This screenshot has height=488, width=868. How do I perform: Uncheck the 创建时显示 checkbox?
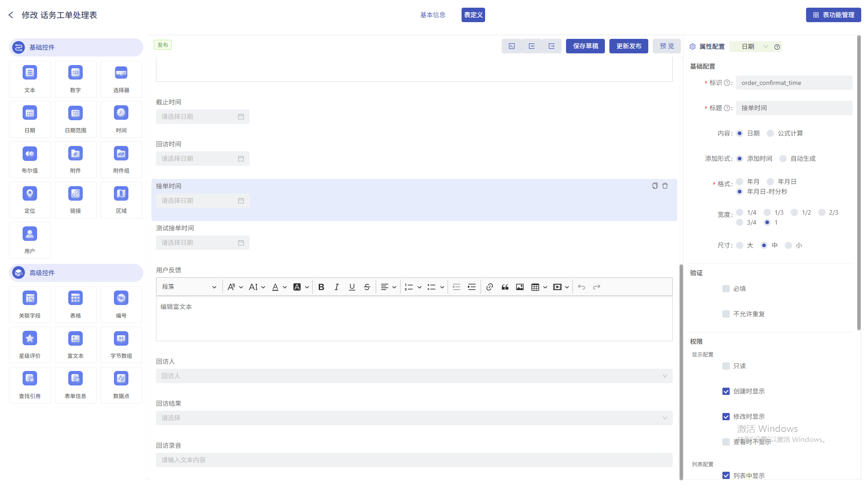coord(726,391)
